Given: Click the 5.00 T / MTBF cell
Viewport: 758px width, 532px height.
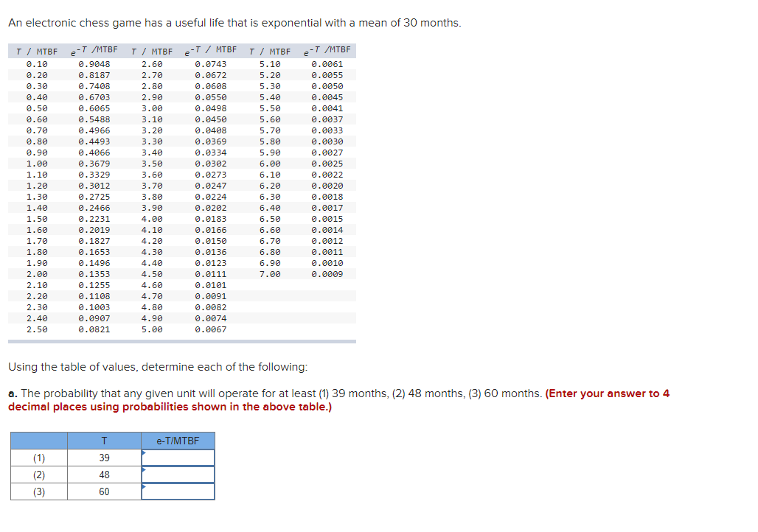Looking at the screenshot, I should pos(152,329).
